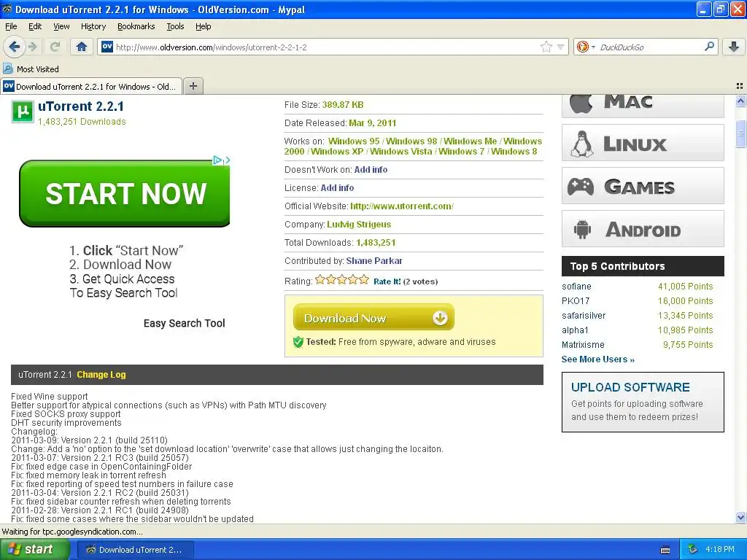The image size is (747, 560).
Task: Click See More Users link
Action: [x=598, y=359]
